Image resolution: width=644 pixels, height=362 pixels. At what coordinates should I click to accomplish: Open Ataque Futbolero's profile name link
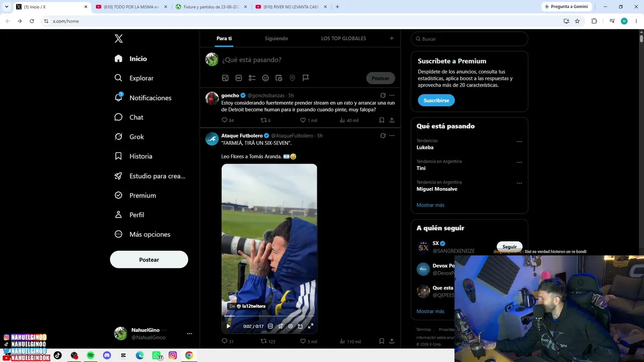pos(242,136)
